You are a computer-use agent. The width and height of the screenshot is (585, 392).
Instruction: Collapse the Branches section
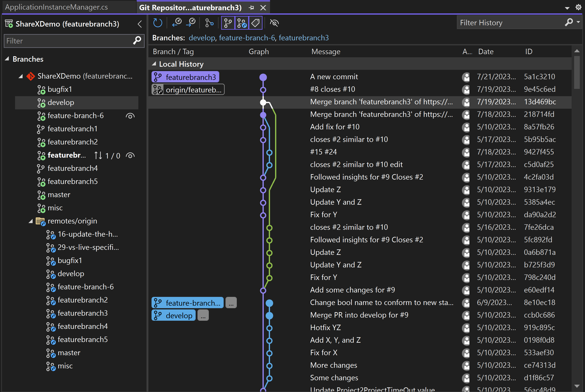7,59
